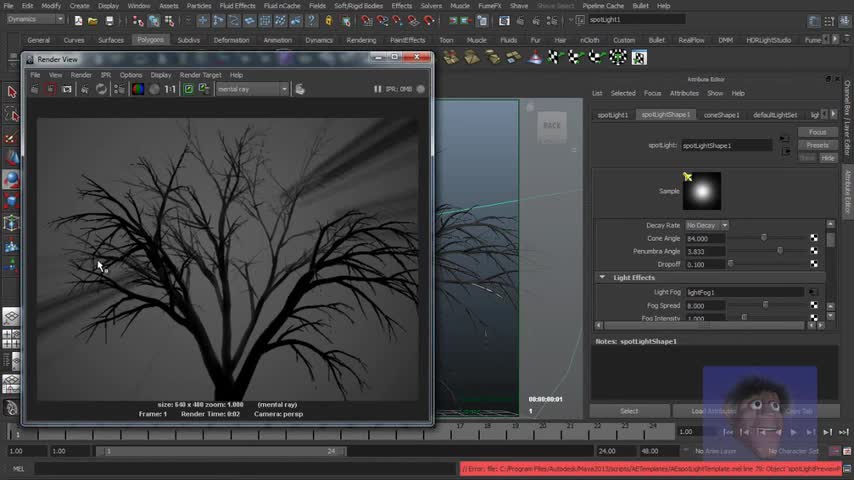Switch to the coneShape1 tab

pos(722,115)
